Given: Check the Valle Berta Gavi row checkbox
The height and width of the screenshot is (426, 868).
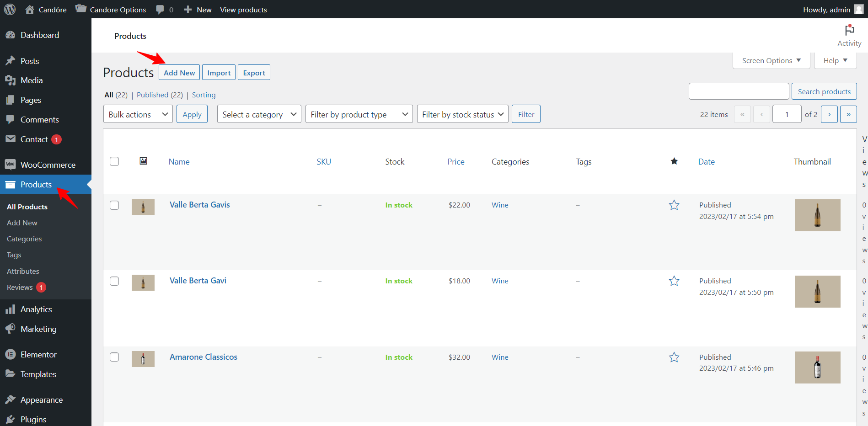Looking at the screenshot, I should [x=114, y=281].
